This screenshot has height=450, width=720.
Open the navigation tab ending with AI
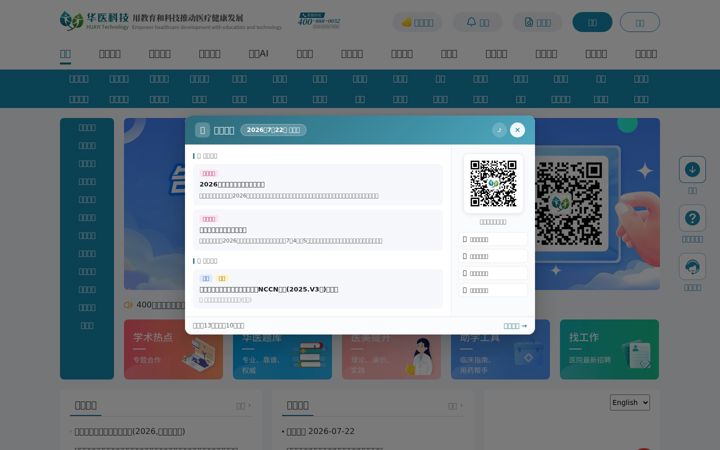[259, 54]
